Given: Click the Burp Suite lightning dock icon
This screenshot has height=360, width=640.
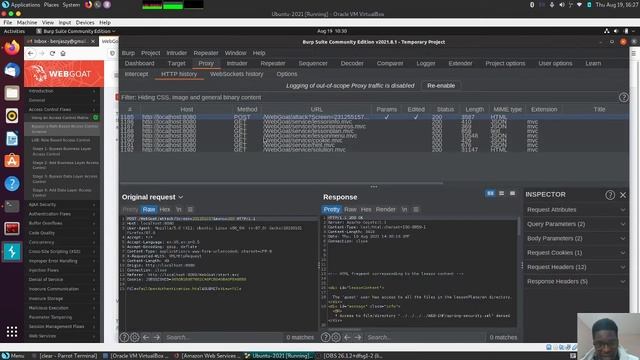Looking at the screenshot, I should (x=12, y=251).
